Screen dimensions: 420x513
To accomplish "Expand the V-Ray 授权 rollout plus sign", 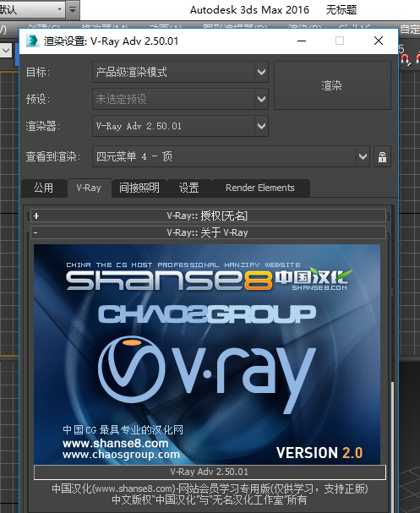I will tap(36, 216).
